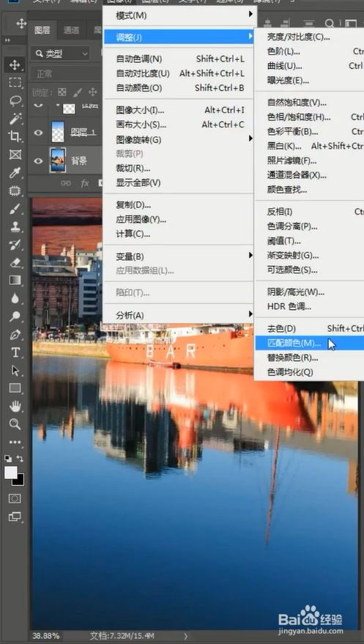Select the Brush tool
Image resolution: width=364 pixels, height=644 pixels.
pos(15,209)
